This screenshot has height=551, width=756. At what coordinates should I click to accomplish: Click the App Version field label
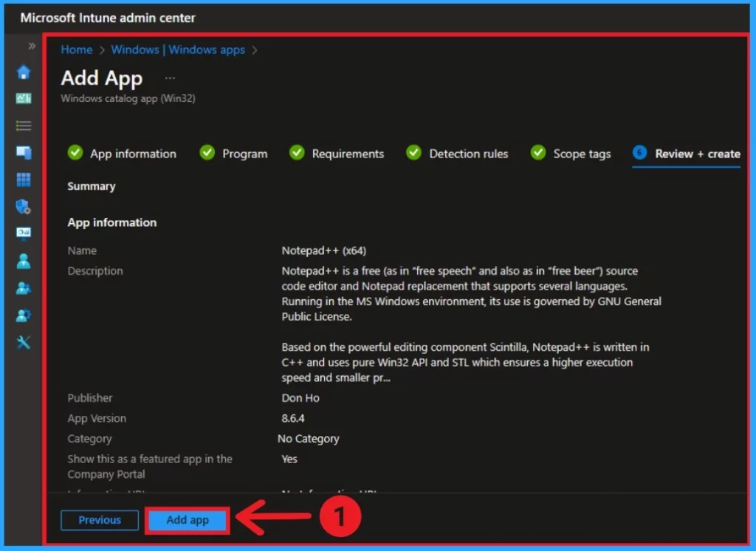tap(97, 418)
